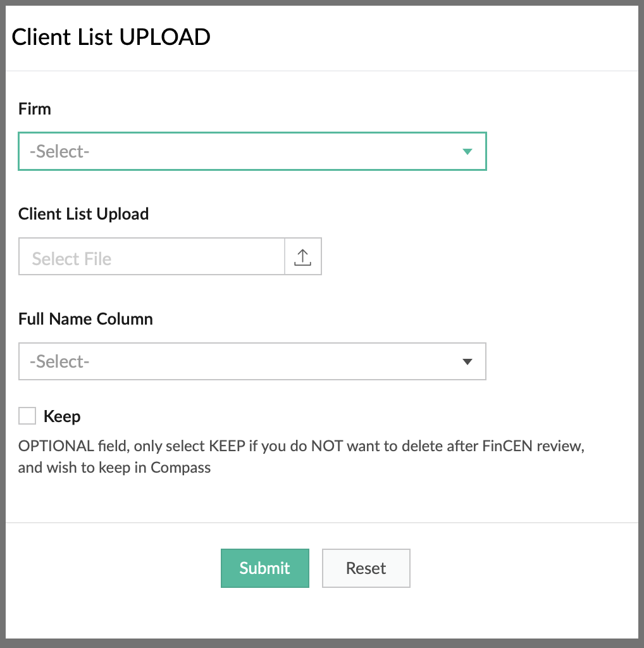Click the Firm field label
Viewport: 644px width, 648px height.
(35, 109)
